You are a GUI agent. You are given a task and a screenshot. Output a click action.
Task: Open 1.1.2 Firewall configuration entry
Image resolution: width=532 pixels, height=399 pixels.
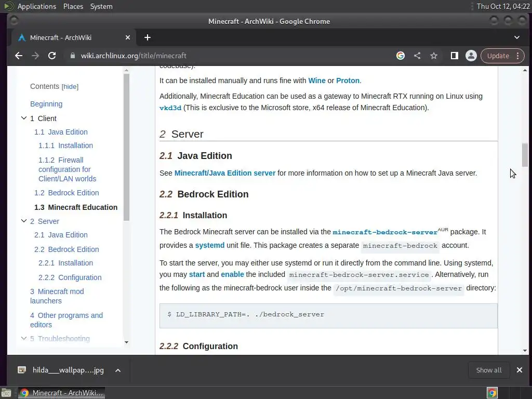pyautogui.click(x=67, y=169)
